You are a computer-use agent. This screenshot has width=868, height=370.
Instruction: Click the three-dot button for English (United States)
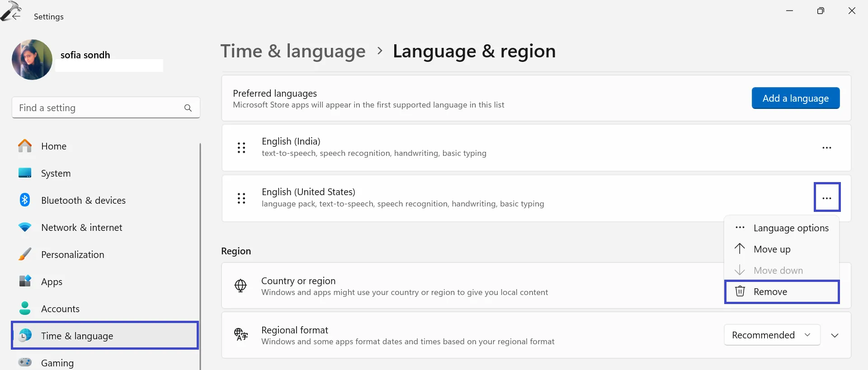point(826,197)
